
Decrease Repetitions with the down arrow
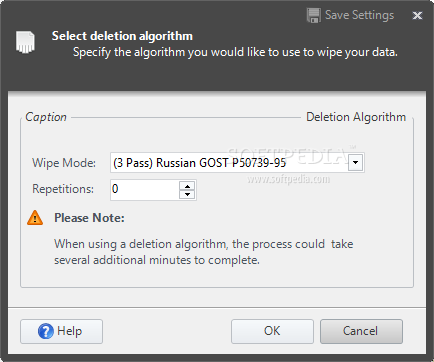[187, 194]
